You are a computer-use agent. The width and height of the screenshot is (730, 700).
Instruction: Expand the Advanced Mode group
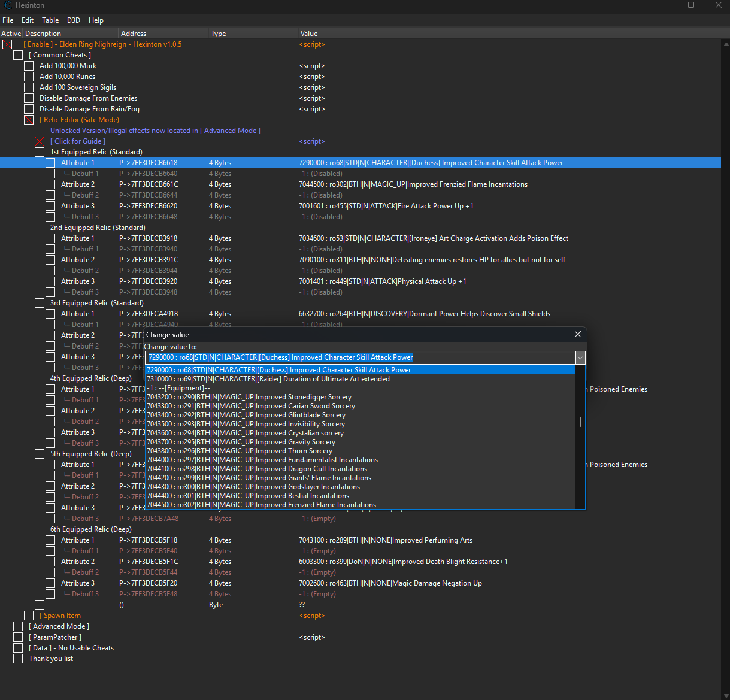tap(18, 626)
